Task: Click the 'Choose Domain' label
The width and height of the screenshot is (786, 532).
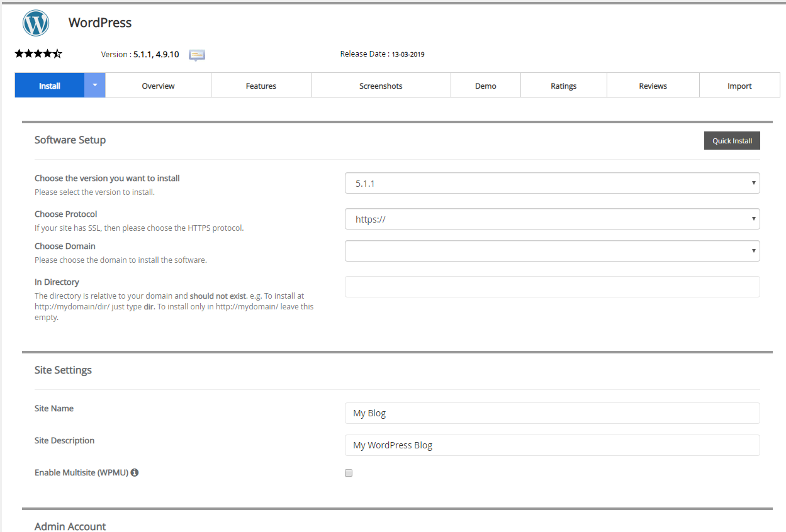Action: pyautogui.click(x=65, y=247)
